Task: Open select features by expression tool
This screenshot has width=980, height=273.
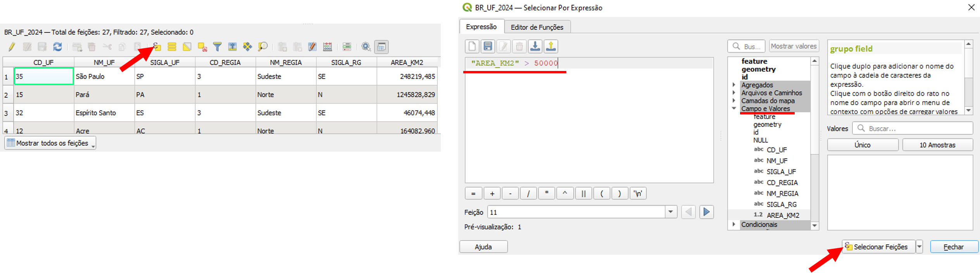Action: pos(157,47)
